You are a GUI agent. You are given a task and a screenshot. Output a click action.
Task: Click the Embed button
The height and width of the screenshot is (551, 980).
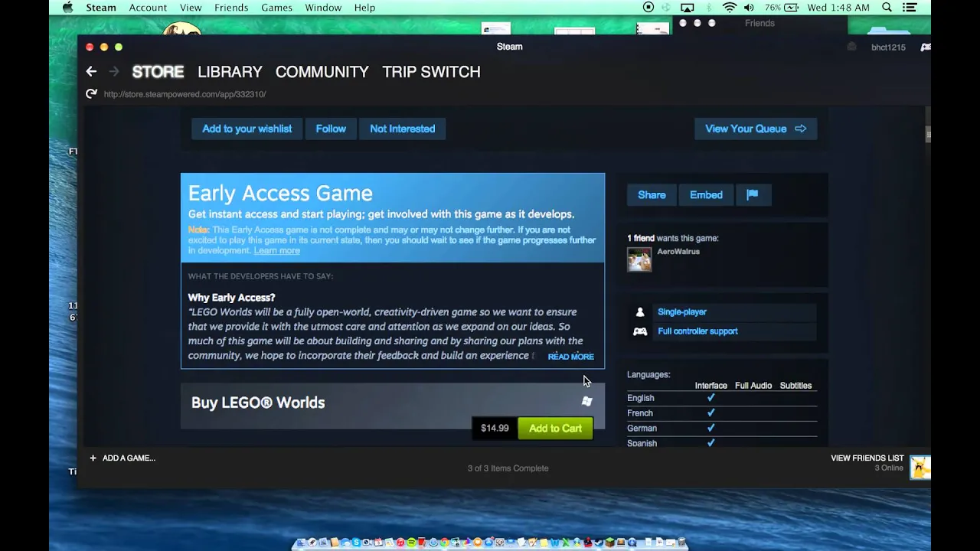pos(706,195)
